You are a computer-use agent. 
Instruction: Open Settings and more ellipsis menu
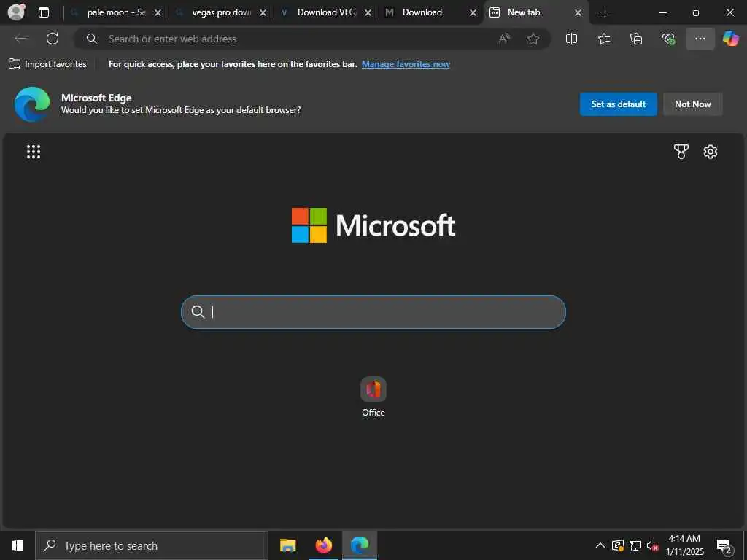point(700,39)
